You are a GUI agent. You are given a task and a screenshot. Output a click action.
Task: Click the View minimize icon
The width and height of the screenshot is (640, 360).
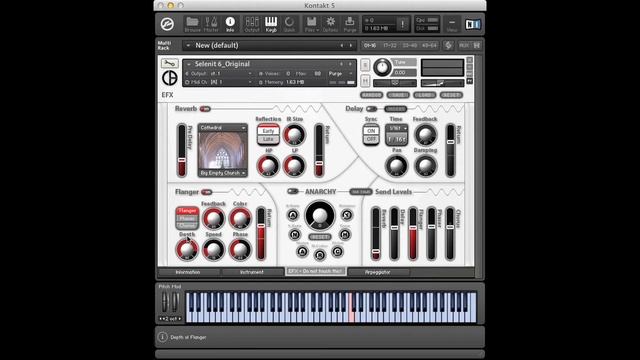click(452, 24)
